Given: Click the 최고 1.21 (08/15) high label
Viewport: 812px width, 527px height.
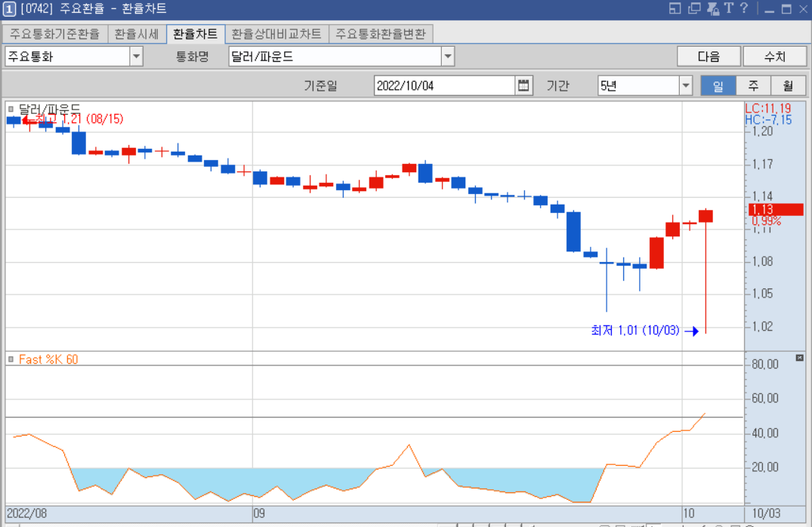Looking at the screenshot, I should 79,119.
